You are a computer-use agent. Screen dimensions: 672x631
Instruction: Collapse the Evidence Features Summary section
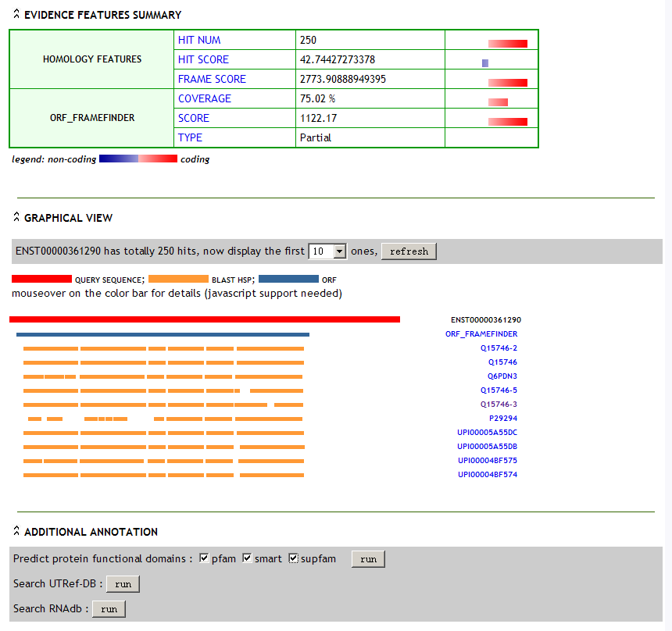[x=16, y=15]
